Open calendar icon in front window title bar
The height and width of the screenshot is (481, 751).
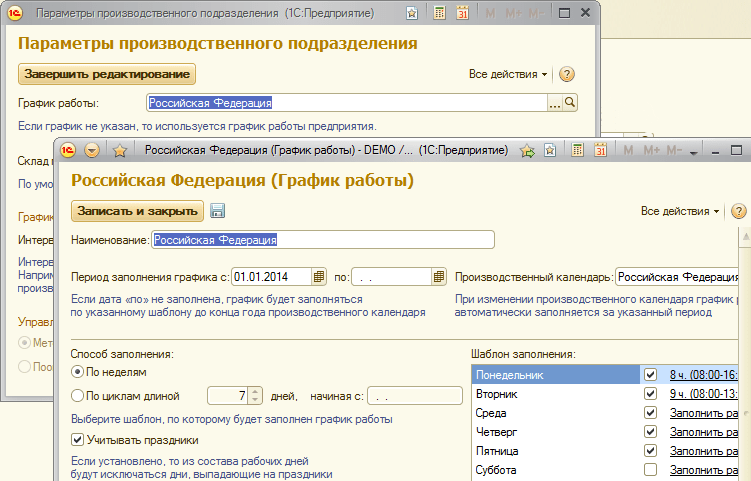click(601, 150)
